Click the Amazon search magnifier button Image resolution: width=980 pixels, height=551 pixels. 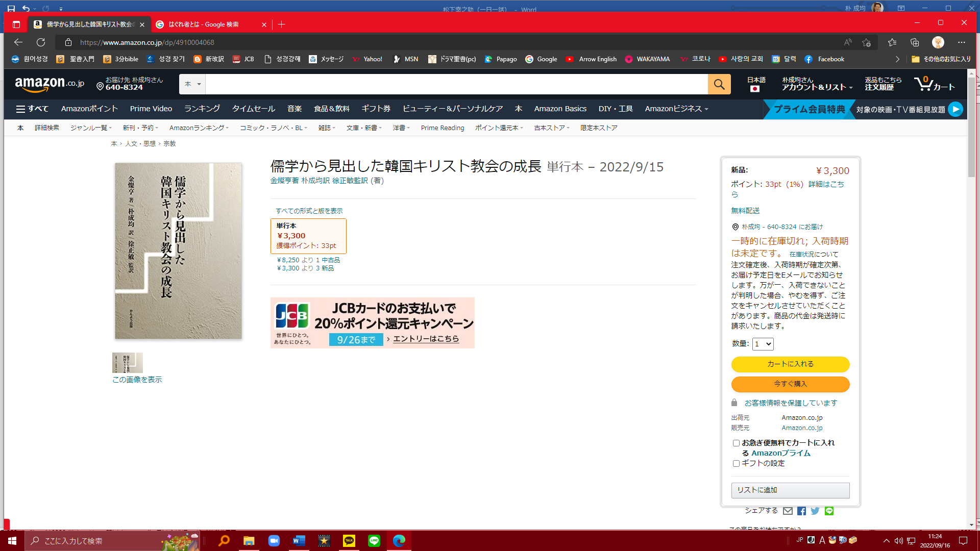click(719, 84)
